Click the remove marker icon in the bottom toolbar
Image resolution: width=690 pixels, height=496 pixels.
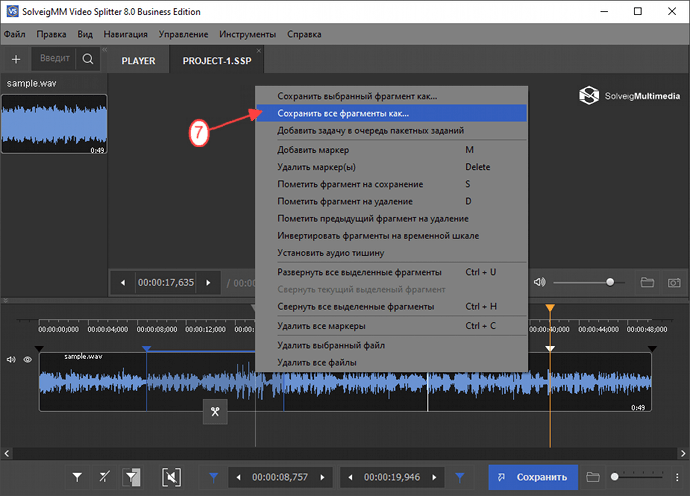[104, 477]
